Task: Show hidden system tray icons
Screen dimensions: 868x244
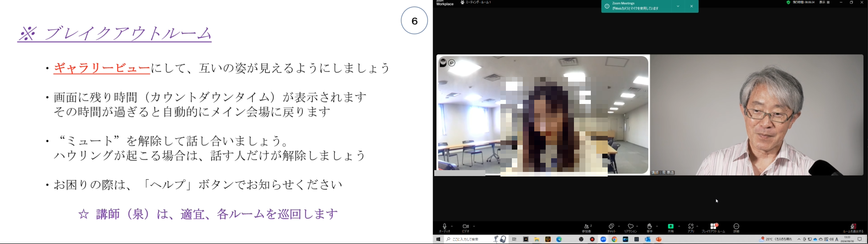Action: click(x=799, y=239)
